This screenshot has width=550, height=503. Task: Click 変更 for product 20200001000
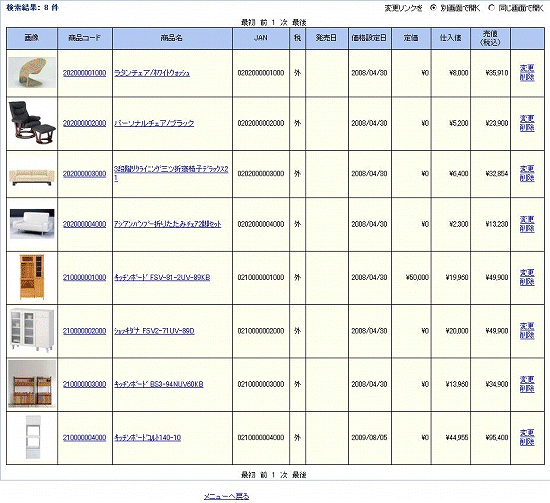(x=527, y=68)
